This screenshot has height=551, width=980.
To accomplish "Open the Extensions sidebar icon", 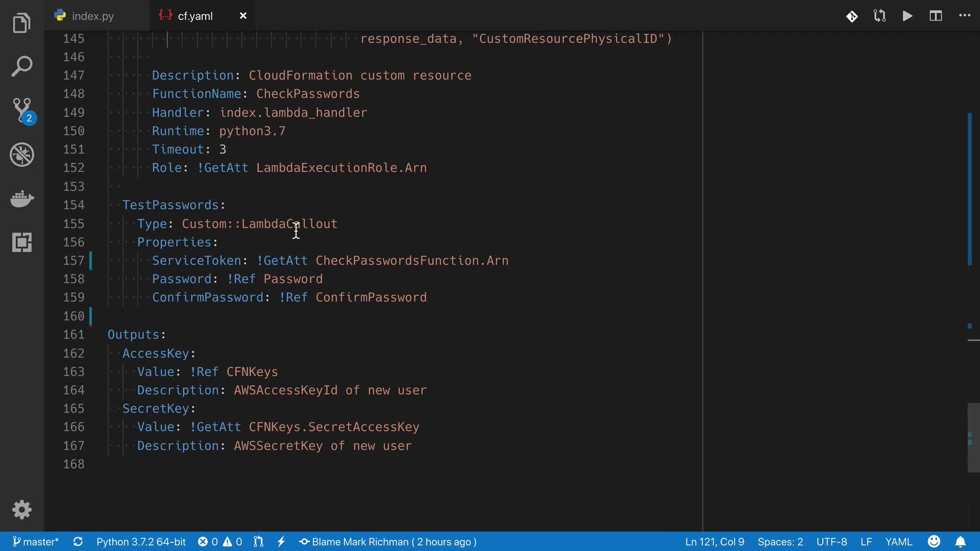I will [x=21, y=242].
